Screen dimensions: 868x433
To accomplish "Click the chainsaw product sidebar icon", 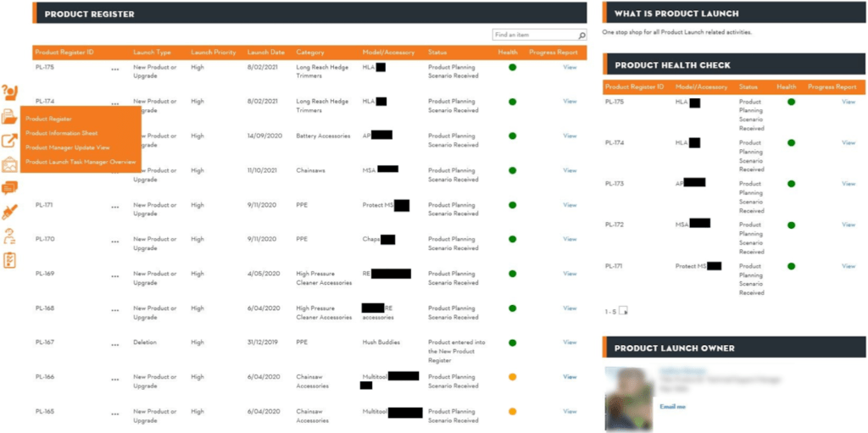I will pos(9,212).
